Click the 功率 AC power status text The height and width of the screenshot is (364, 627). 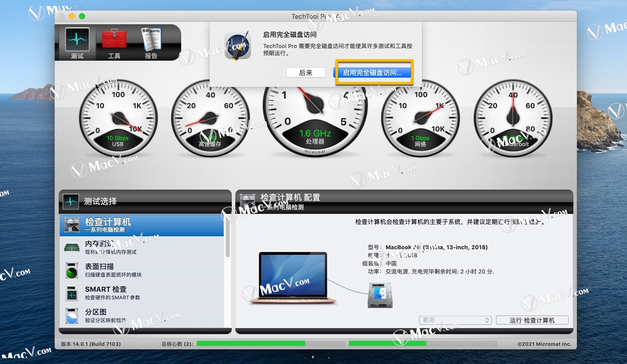(x=431, y=271)
